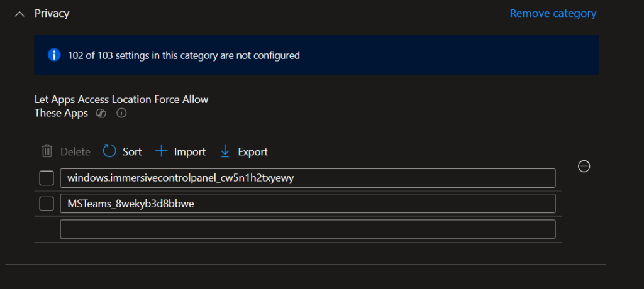Viewport: 644px width, 289px height.
Task: Check the windows.immersivecontrolpanel row checkbox
Action: (47, 178)
